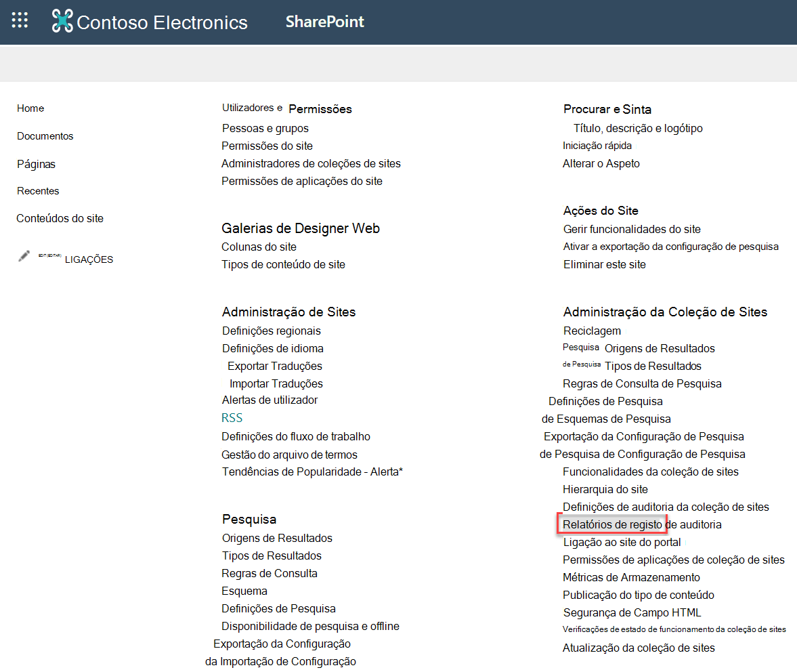Open Documentos in the left navigation
This screenshot has height=672, width=797.
pyautogui.click(x=45, y=136)
